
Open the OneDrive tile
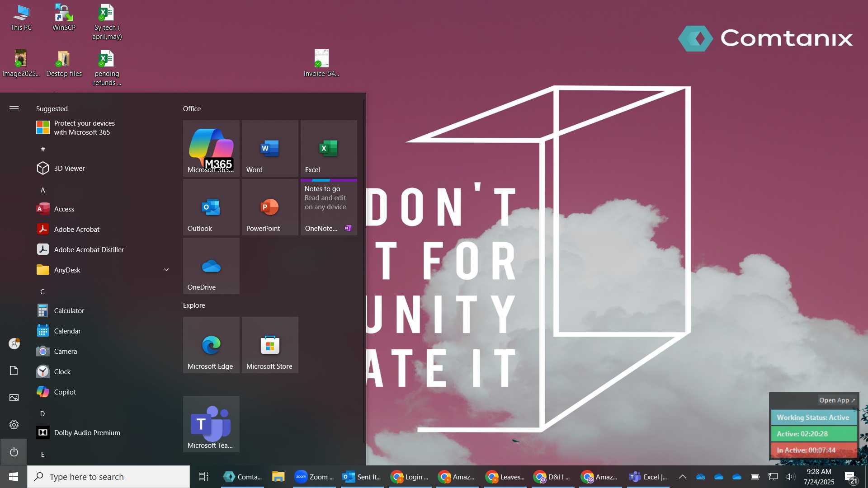pyautogui.click(x=211, y=266)
